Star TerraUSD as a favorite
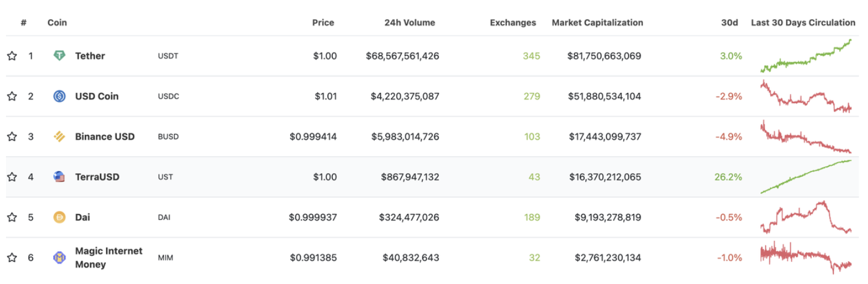This screenshot has width=868, height=284. click(12, 177)
